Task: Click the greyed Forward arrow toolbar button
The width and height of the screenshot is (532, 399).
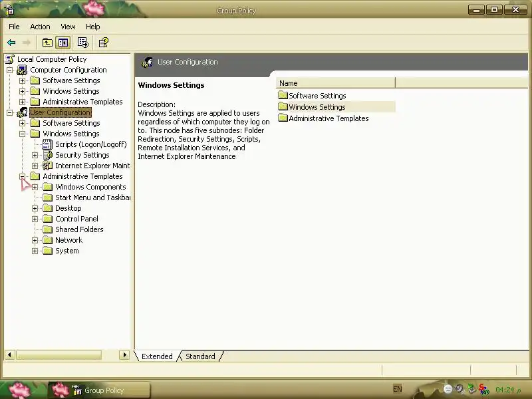Action: (27, 43)
